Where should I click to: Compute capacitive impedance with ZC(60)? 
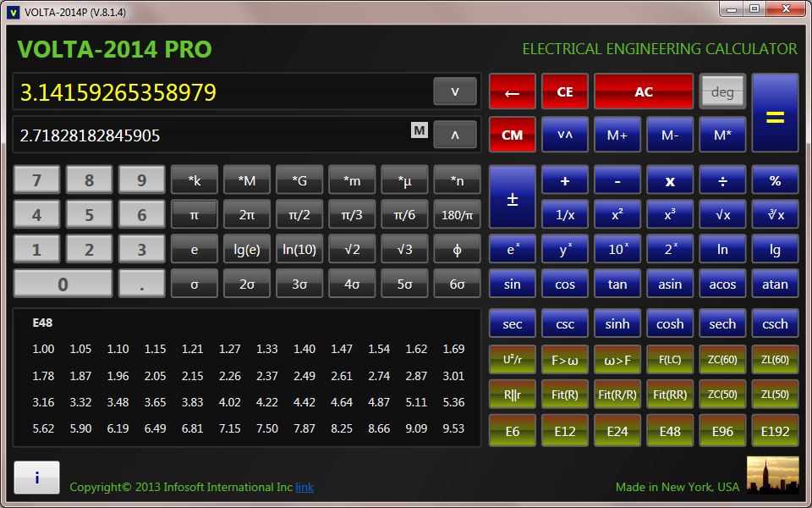coord(722,359)
